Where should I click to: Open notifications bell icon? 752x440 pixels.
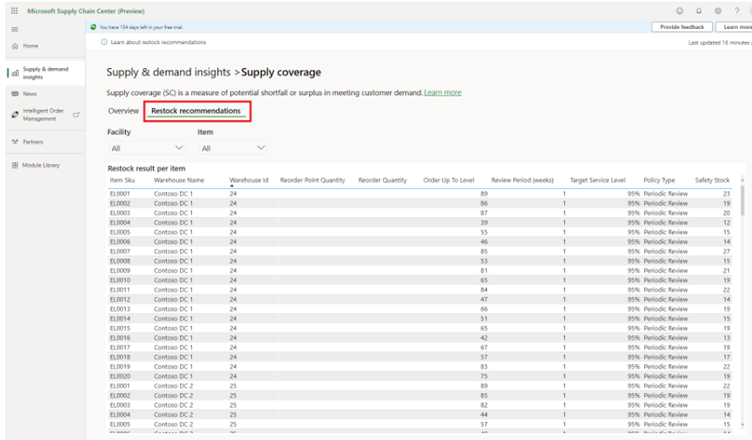point(698,10)
